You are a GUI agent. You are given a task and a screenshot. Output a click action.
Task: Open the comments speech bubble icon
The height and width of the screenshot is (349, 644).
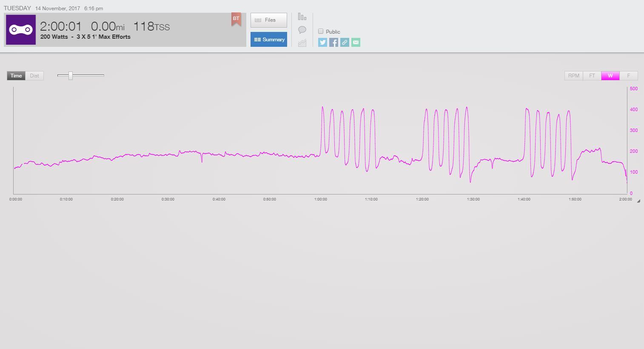click(x=302, y=30)
